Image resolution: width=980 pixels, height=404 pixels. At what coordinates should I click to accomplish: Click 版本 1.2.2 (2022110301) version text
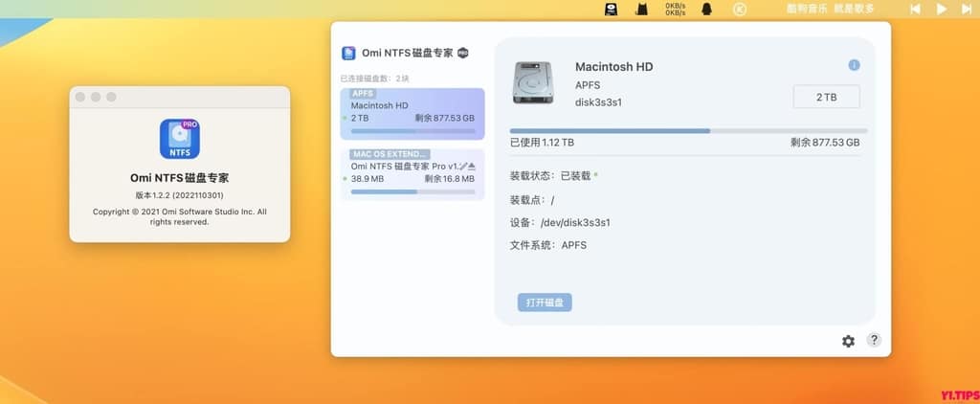point(179,195)
